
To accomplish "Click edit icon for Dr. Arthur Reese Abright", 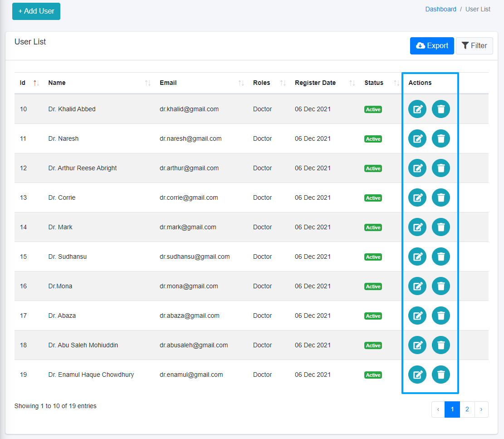I will (x=417, y=168).
